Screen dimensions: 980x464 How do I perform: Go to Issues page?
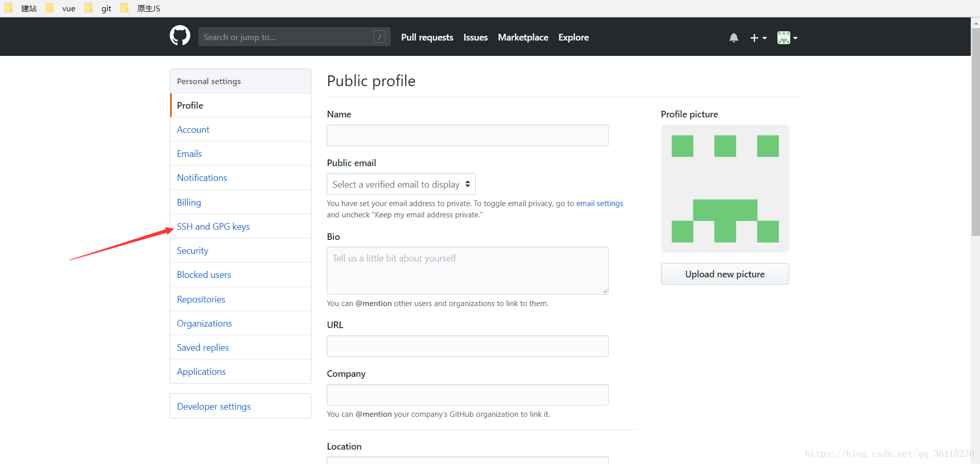click(x=475, y=37)
